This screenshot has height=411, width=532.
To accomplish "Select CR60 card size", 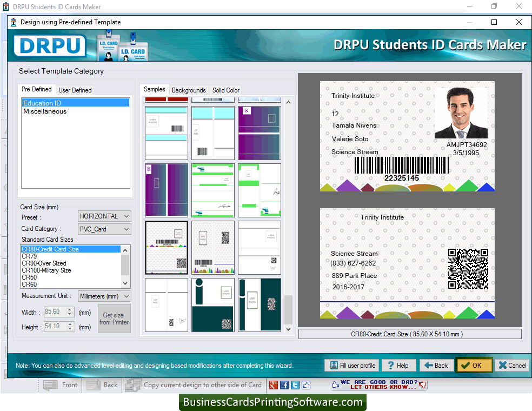I will coord(71,284).
